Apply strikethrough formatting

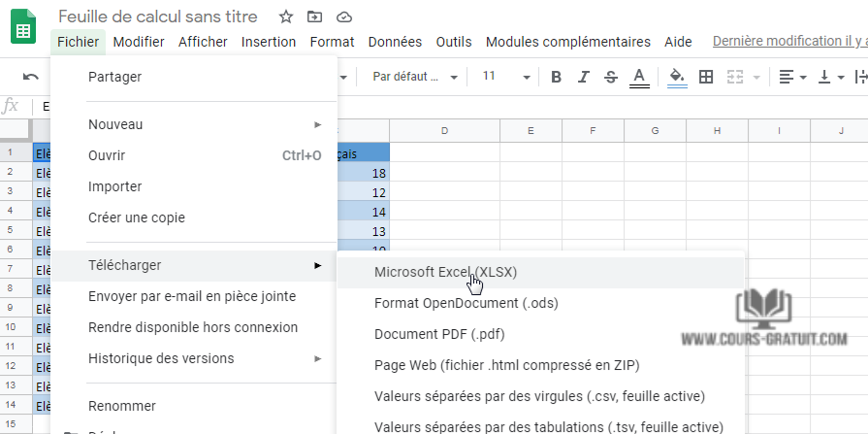click(x=610, y=77)
